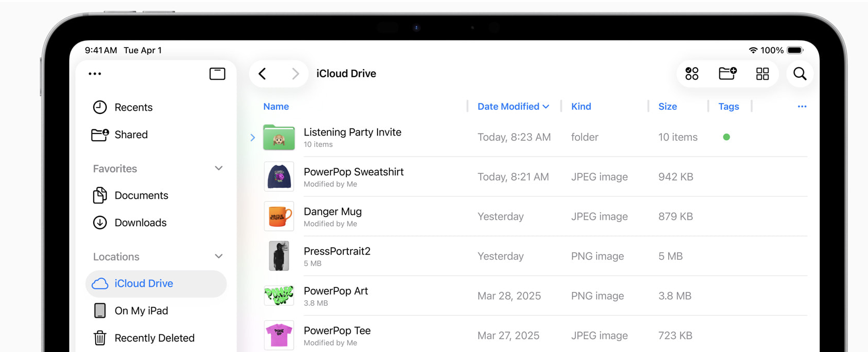Click the Select items icon in toolbar
868x352 pixels.
coord(692,74)
